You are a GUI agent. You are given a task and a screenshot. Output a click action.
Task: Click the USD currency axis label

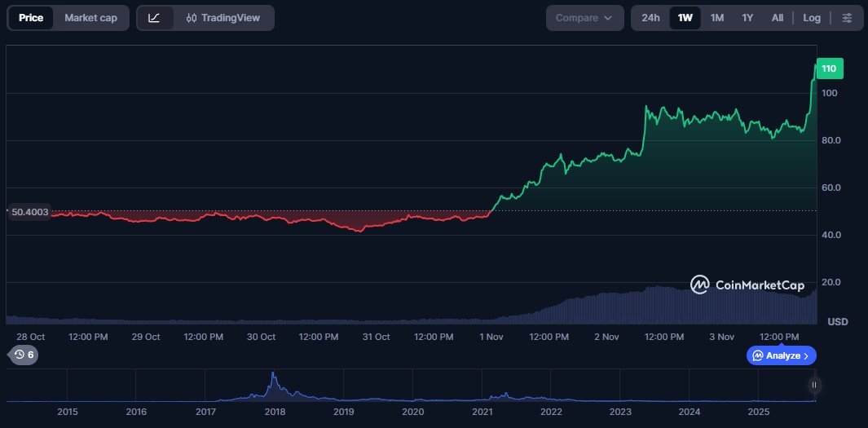tap(837, 322)
